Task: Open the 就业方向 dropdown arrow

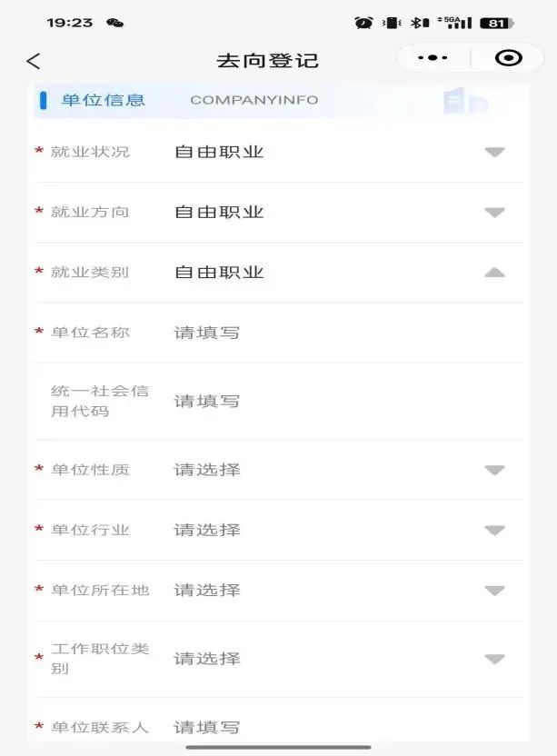Action: pyautogui.click(x=494, y=213)
